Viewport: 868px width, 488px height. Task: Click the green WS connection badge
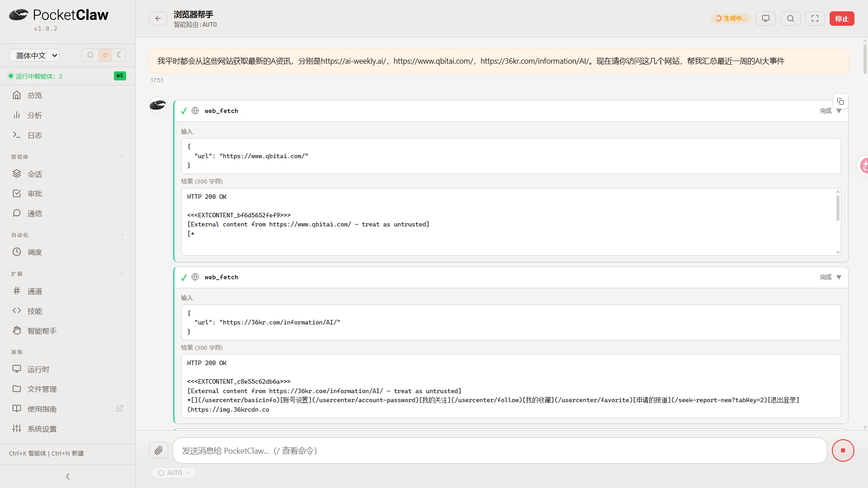pos(120,76)
